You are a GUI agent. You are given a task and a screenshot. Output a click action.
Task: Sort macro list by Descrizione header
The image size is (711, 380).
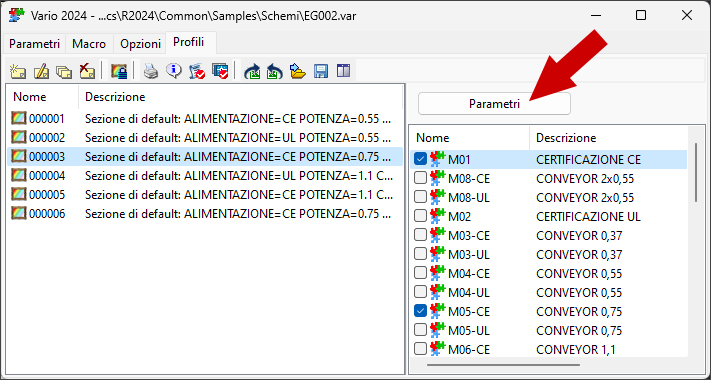click(x=608, y=137)
